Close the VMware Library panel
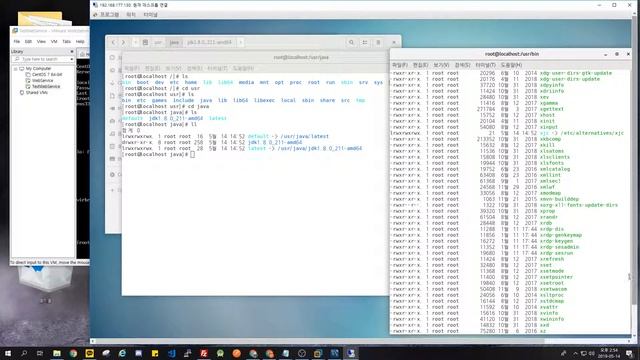This screenshot has height=360, width=640. click(72, 51)
